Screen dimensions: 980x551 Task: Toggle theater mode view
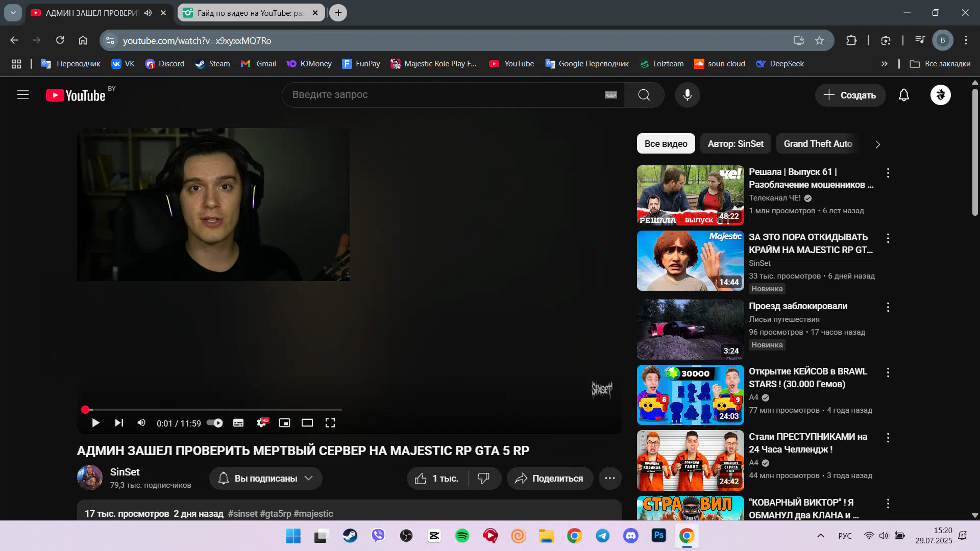pyautogui.click(x=307, y=423)
